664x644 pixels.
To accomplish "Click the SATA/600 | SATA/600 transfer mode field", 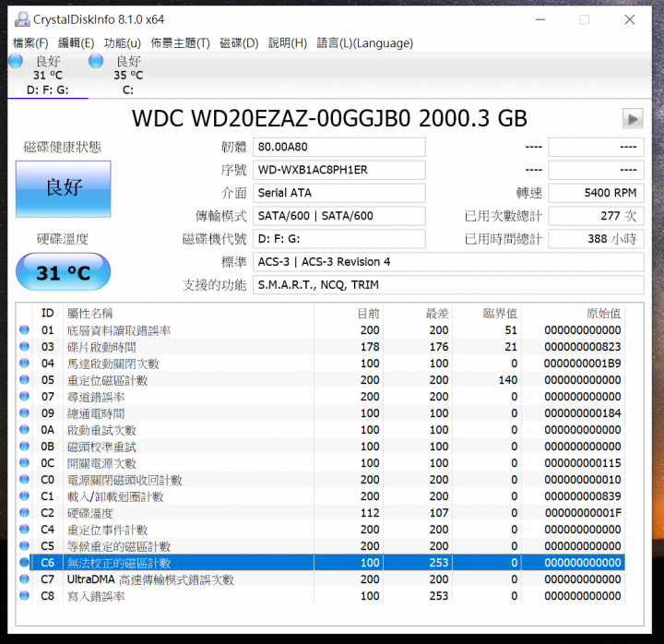I will (x=339, y=216).
